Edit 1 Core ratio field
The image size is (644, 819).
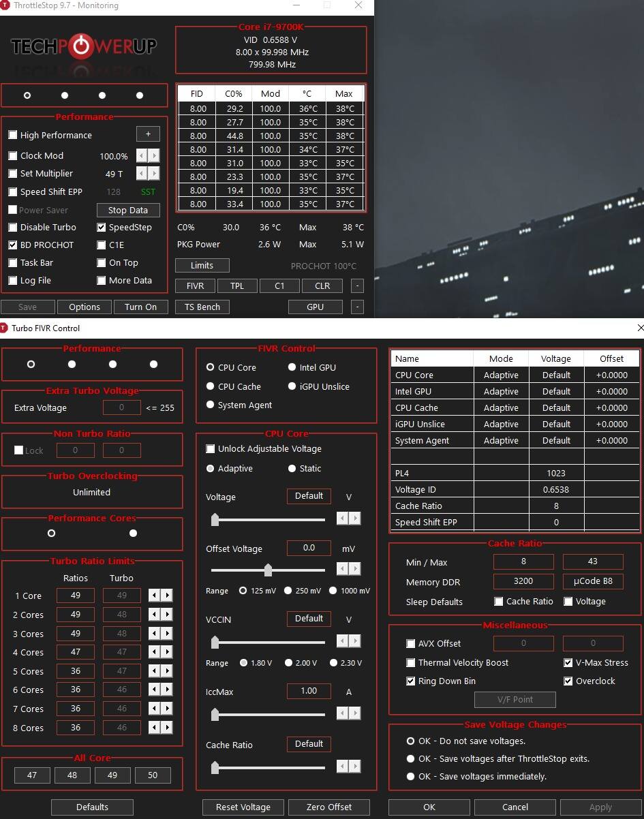(76, 595)
